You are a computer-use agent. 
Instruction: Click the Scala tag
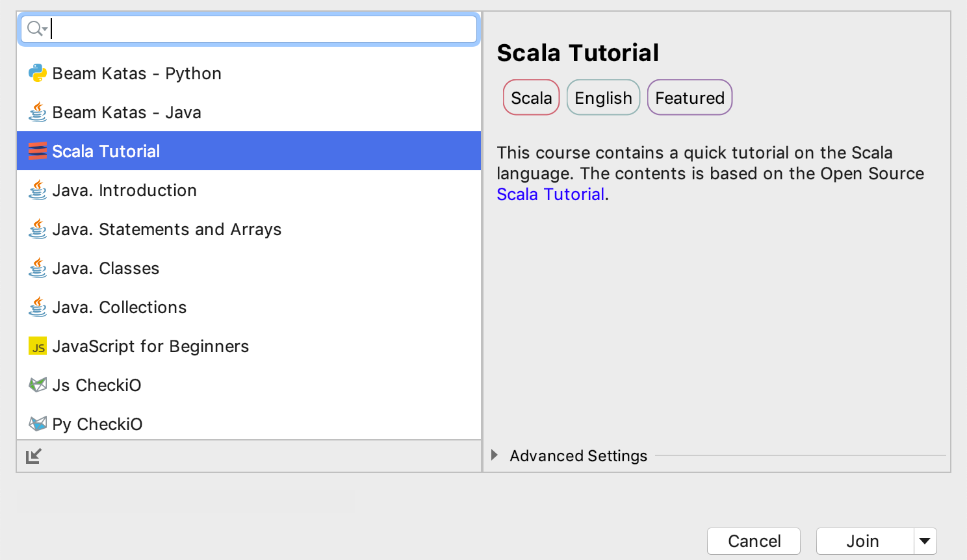pos(531,97)
